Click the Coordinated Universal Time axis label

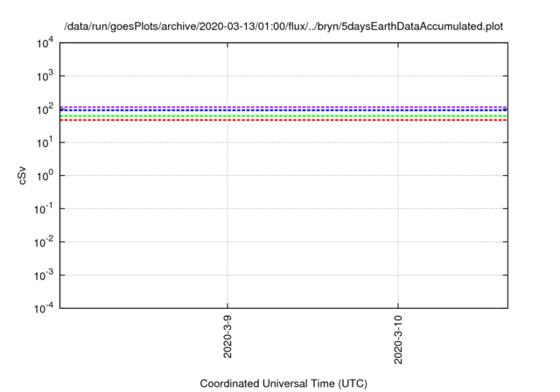(x=283, y=383)
